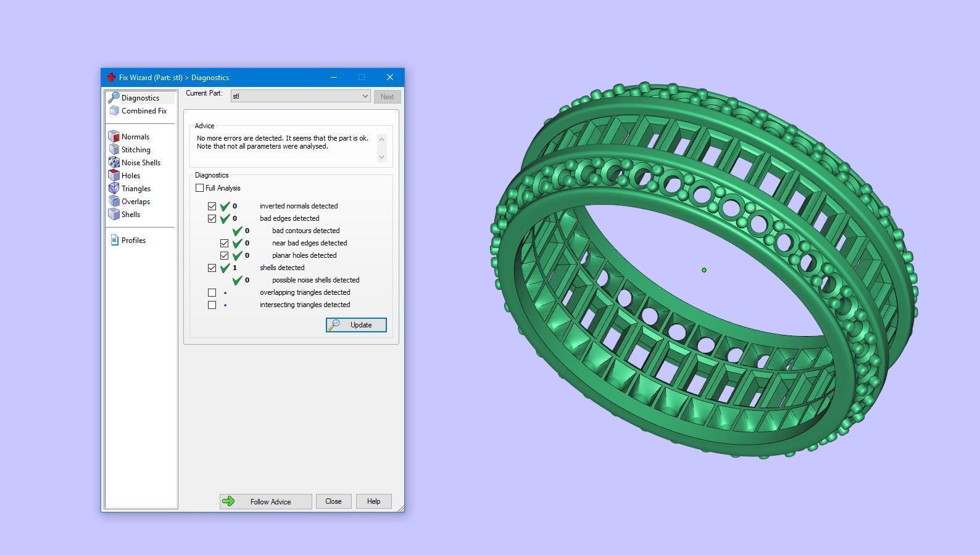The width and height of the screenshot is (980, 555).
Task: Click the green checkmark beside noise shells
Action: (x=237, y=280)
